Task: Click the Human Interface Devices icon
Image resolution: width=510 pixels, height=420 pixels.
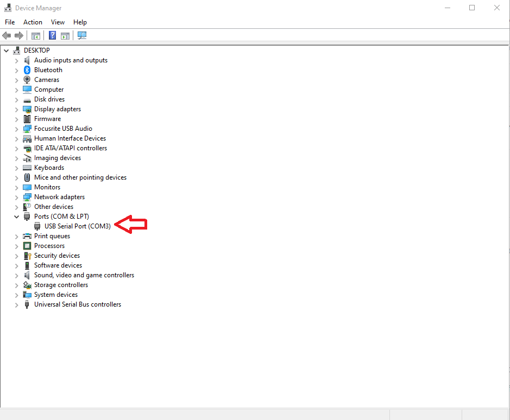Action: [x=27, y=138]
